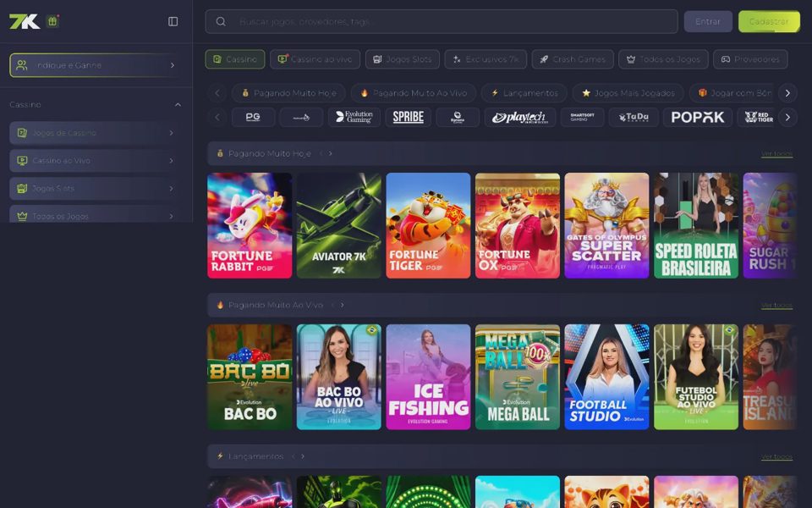Select TaDa provider logo
The image size is (812, 508).
[x=634, y=117]
